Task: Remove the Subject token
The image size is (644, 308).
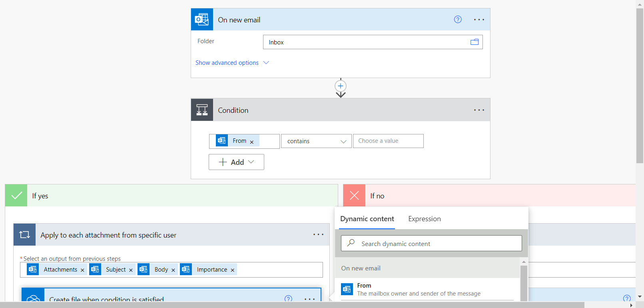Action: (x=131, y=270)
